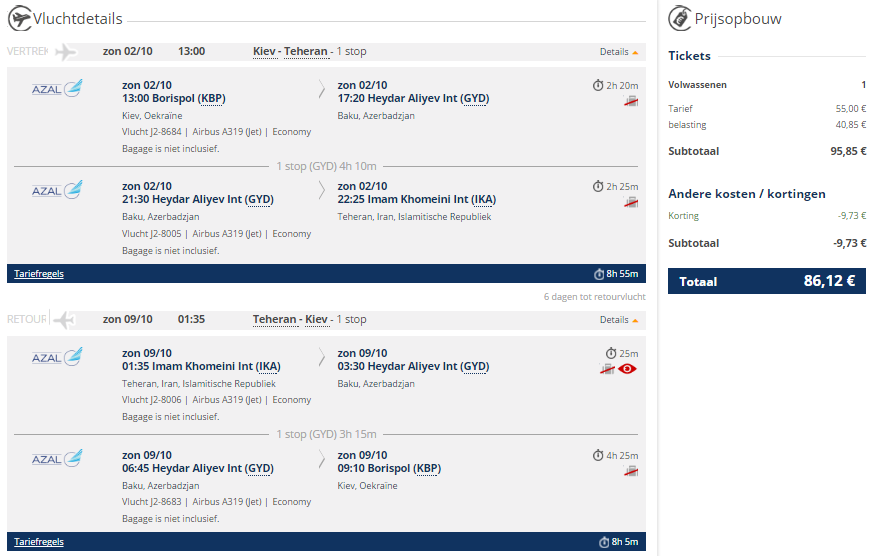Click the no-baggage icon under 2h 20m
Screen dimensions: 873x556
tap(631, 101)
